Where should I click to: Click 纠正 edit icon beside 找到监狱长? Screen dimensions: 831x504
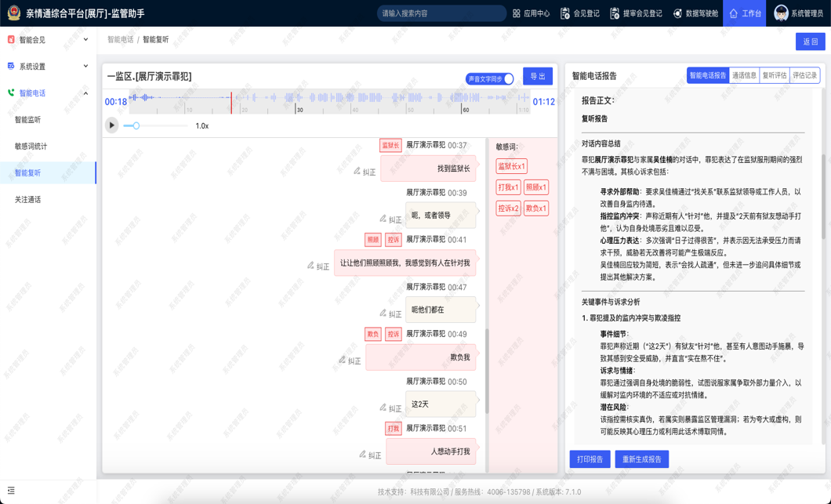coord(357,171)
